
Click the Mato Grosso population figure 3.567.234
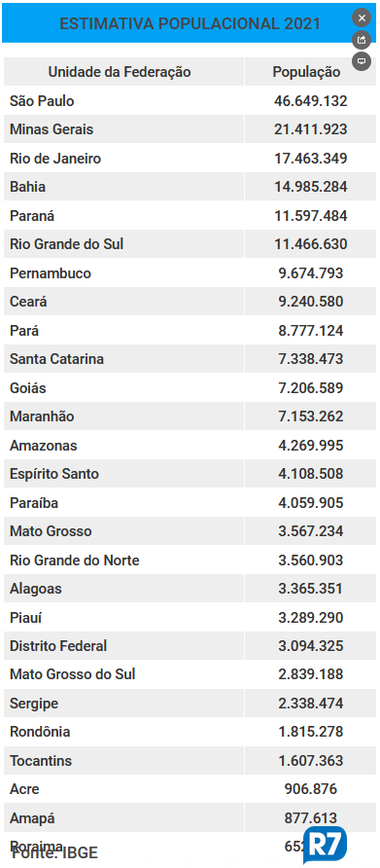pos(311,531)
